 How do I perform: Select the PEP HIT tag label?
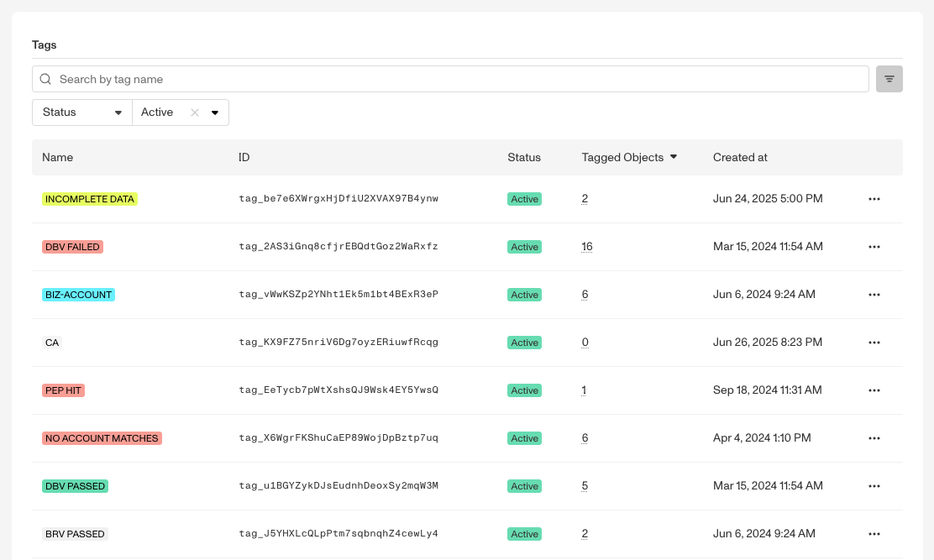coord(63,390)
